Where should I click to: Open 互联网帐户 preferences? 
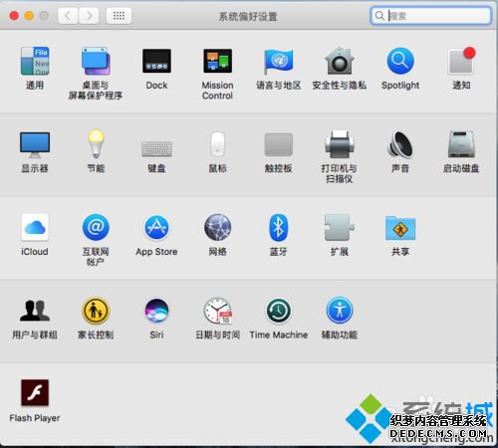96,227
